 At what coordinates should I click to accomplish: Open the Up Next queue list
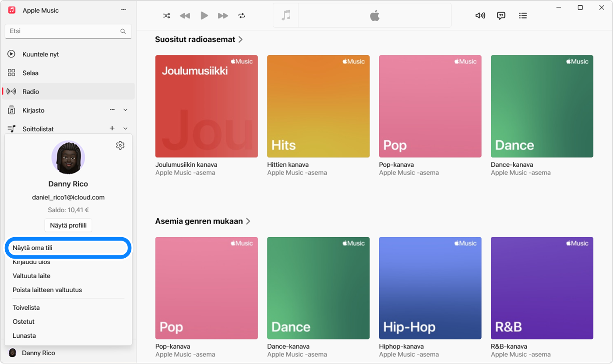pyautogui.click(x=523, y=16)
